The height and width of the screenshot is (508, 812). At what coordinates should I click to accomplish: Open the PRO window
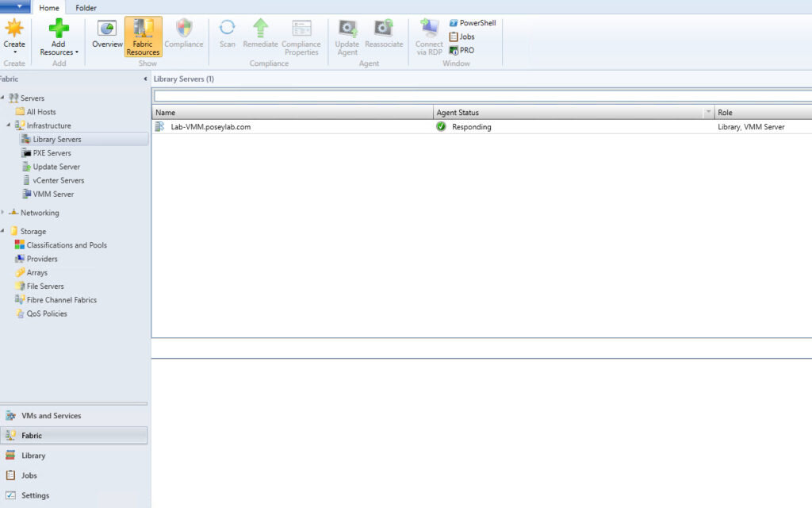tap(462, 50)
